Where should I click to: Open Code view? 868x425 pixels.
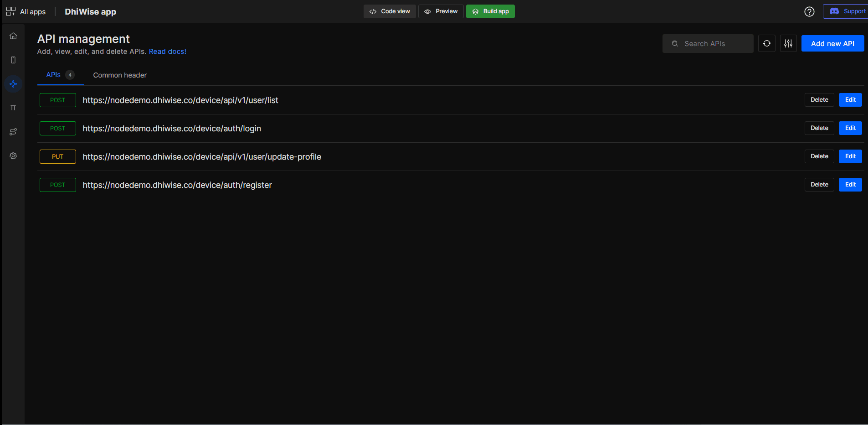(390, 11)
